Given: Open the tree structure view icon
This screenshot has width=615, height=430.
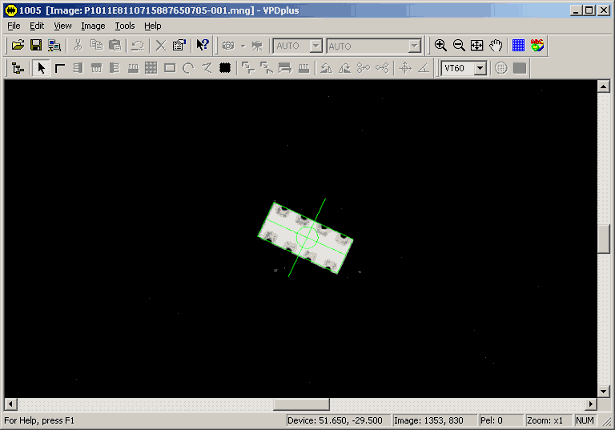Looking at the screenshot, I should [x=18, y=68].
